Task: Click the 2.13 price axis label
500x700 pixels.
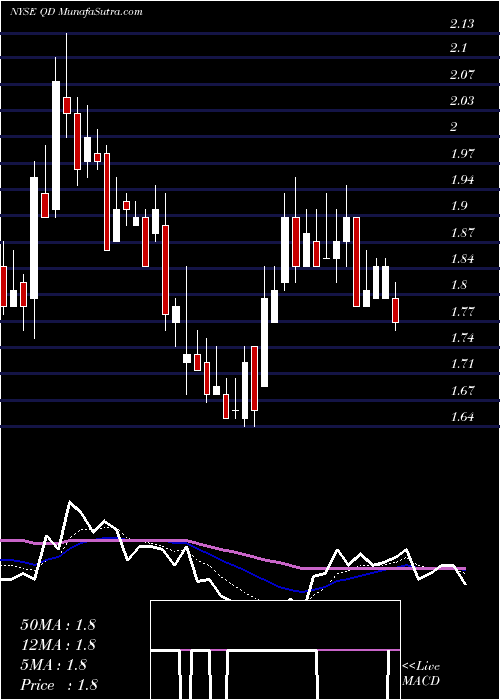Action: [462, 24]
